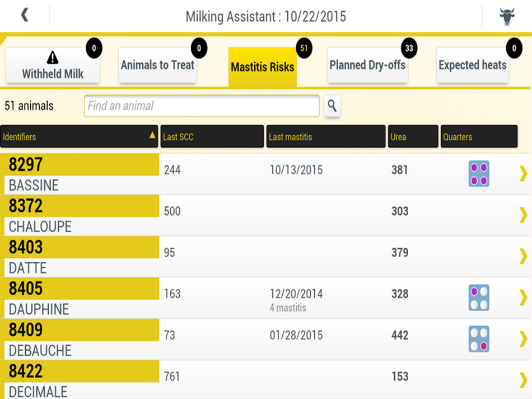
Task: Click the 33 badge on Planned Dry-offs
Action: pyautogui.click(x=409, y=48)
